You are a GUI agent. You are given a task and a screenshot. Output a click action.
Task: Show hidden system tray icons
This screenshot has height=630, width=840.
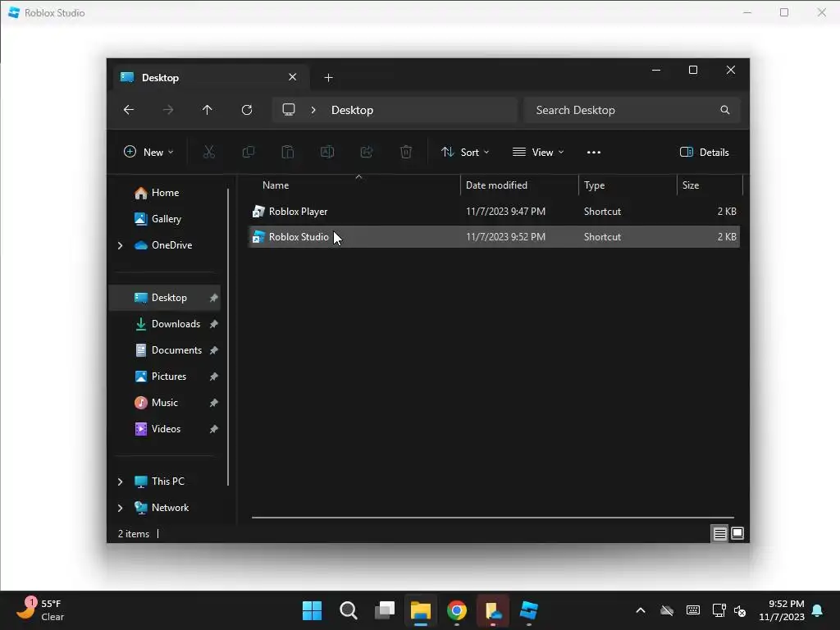(640, 610)
